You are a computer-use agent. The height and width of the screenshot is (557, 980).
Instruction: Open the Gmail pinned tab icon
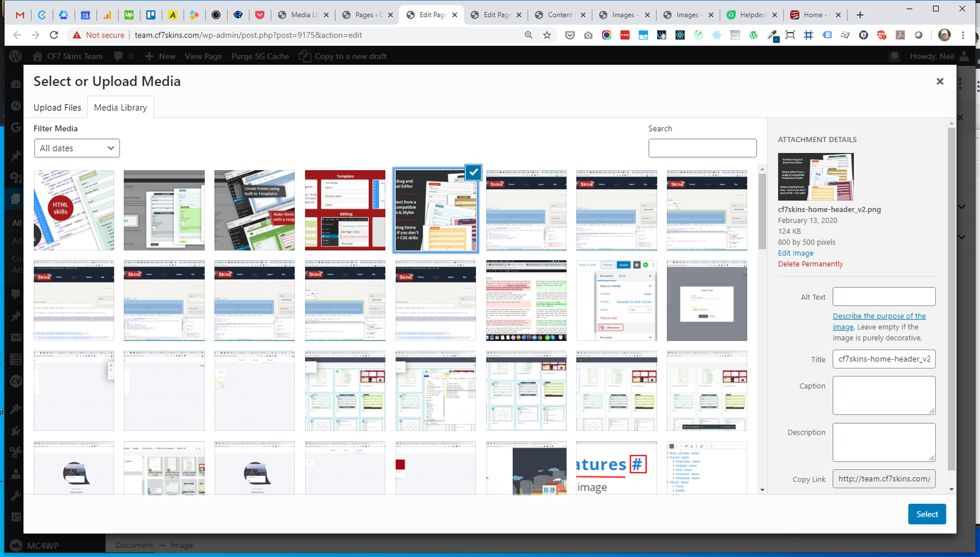[x=20, y=15]
